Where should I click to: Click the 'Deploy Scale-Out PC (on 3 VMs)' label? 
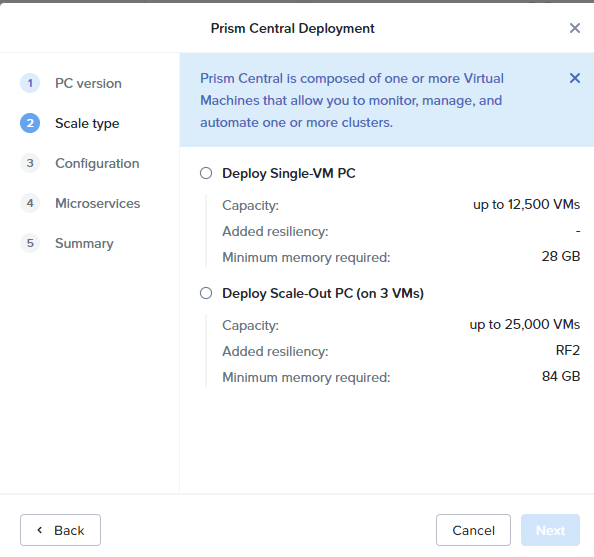(x=323, y=294)
